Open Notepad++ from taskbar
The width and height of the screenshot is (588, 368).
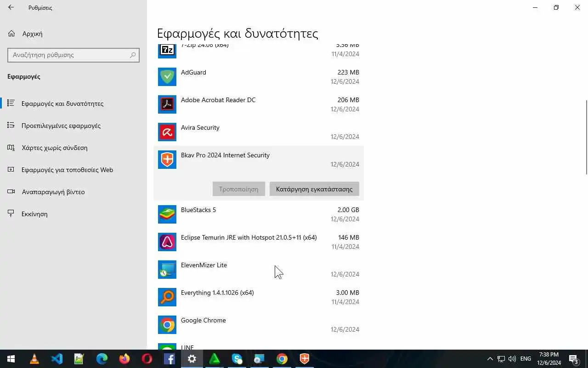click(79, 359)
